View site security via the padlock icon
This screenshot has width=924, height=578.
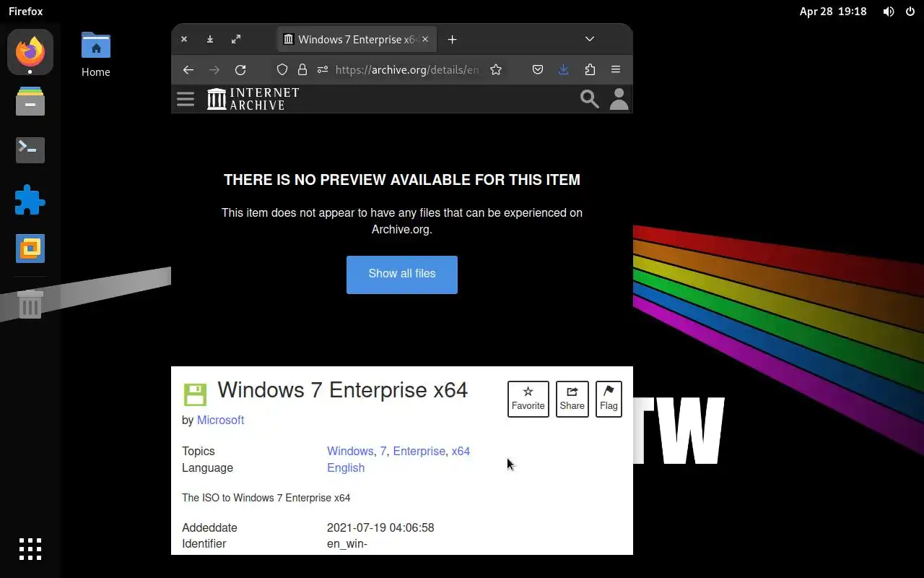coord(302,69)
